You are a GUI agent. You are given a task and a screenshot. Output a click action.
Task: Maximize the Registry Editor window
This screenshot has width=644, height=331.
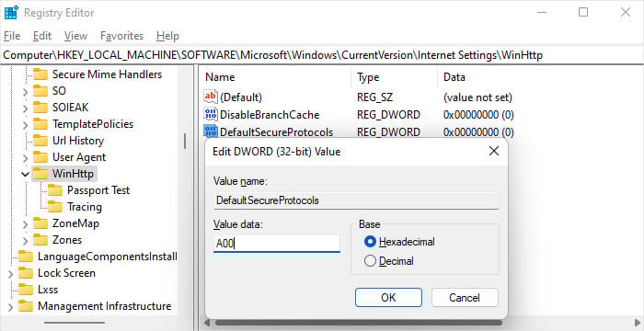pos(583,12)
